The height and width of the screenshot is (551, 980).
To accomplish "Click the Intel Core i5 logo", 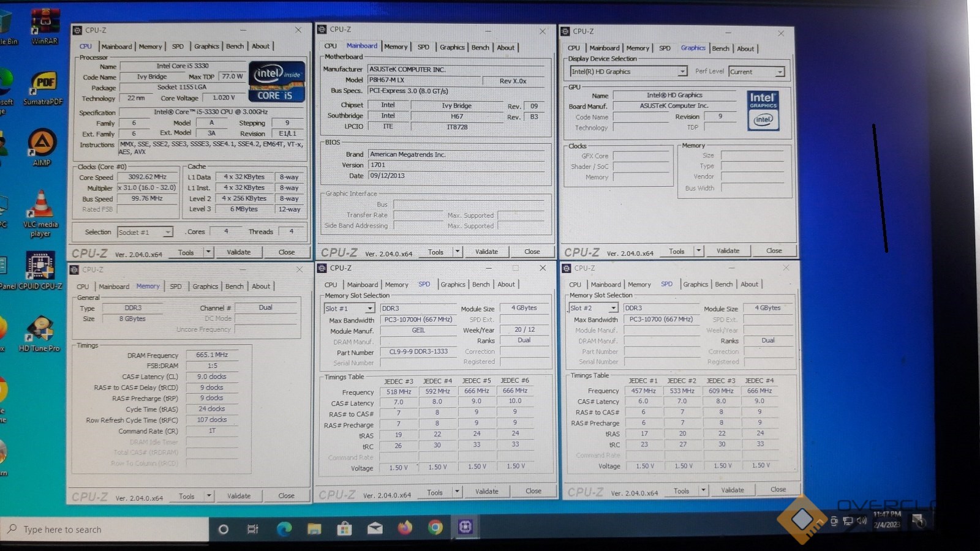I will click(x=277, y=81).
